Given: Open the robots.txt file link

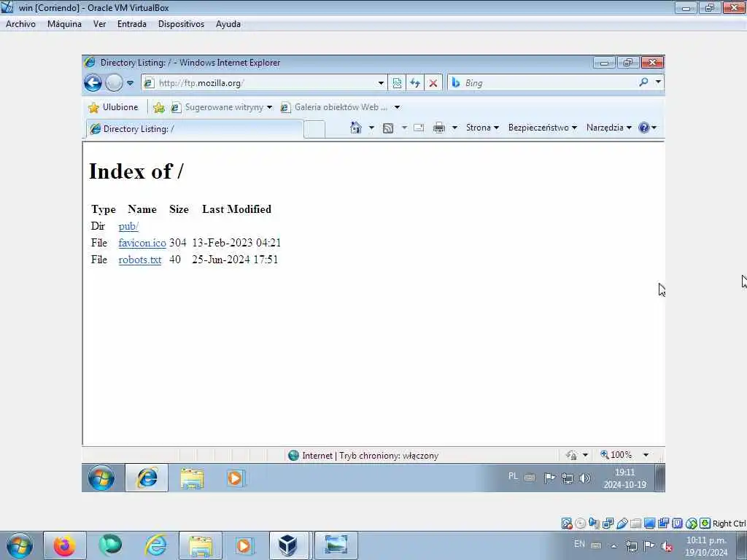Looking at the screenshot, I should (139, 260).
